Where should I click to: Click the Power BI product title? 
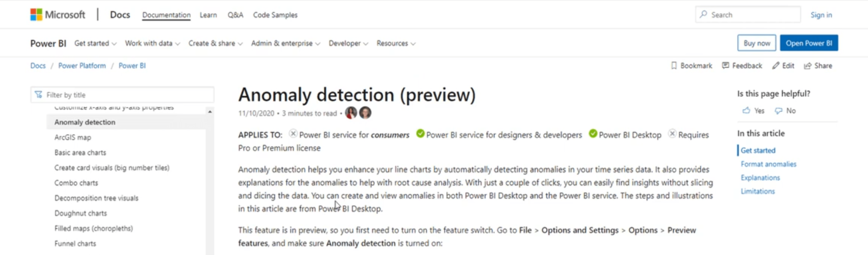[48, 43]
